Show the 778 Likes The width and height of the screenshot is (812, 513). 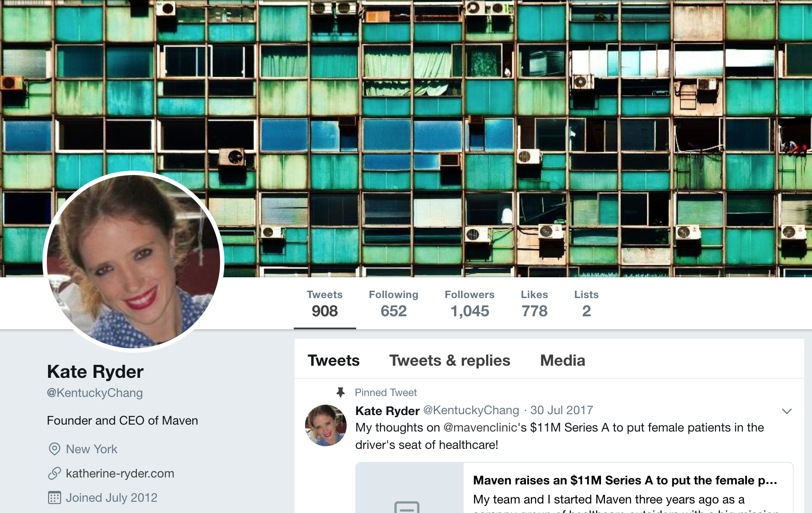[534, 303]
